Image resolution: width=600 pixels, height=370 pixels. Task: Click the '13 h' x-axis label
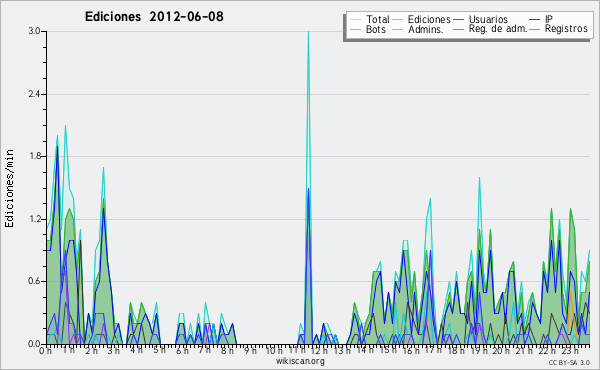click(341, 350)
